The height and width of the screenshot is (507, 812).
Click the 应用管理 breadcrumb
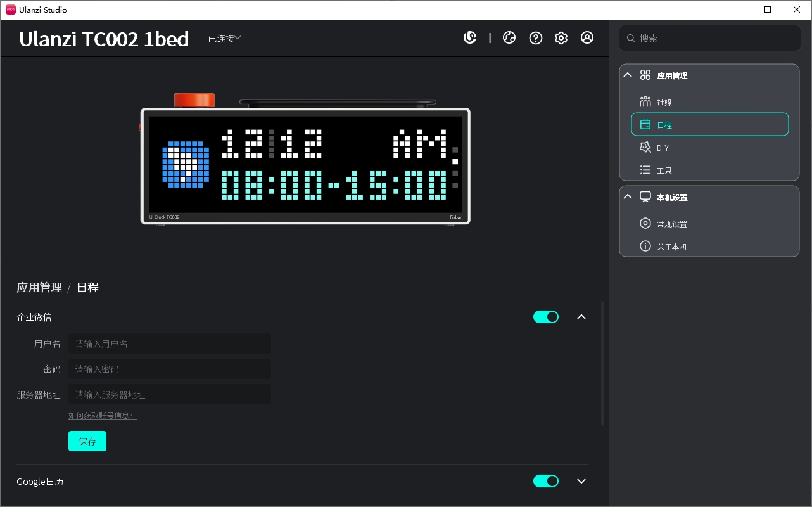click(x=39, y=288)
